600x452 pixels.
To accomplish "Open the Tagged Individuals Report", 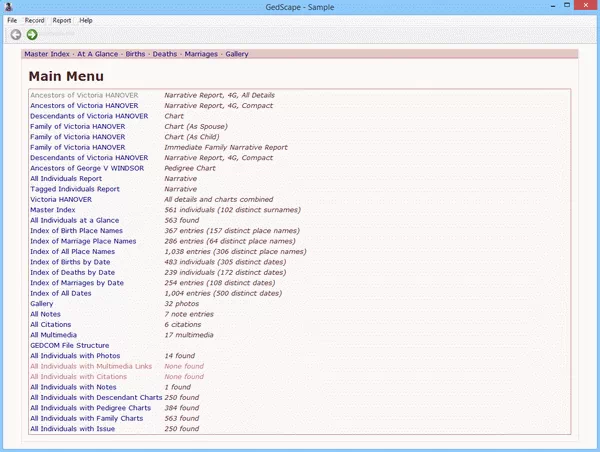I will coord(75,189).
